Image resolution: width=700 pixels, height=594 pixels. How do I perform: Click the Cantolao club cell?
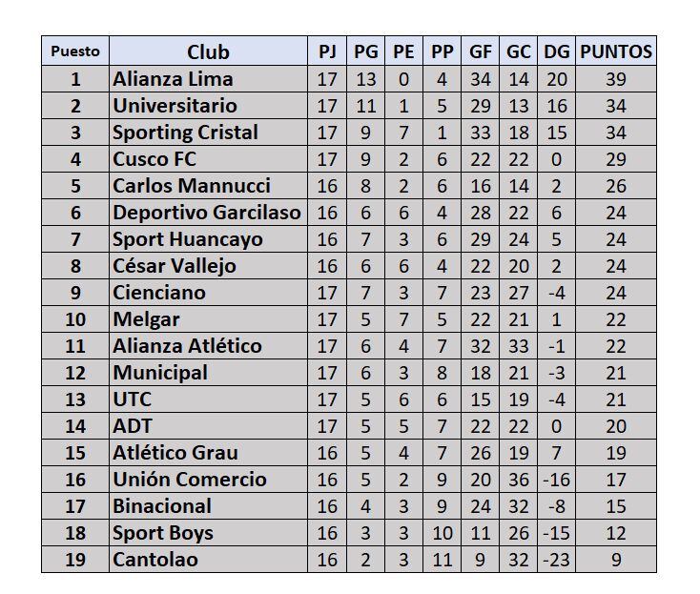click(x=155, y=559)
